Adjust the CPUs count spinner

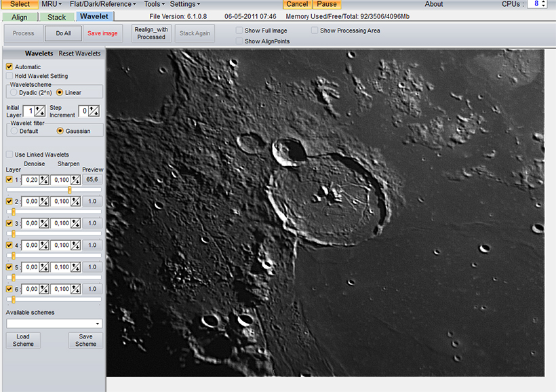click(543, 4)
